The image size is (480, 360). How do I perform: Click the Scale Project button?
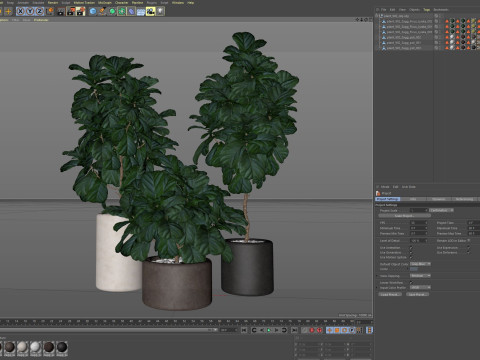pos(405,216)
